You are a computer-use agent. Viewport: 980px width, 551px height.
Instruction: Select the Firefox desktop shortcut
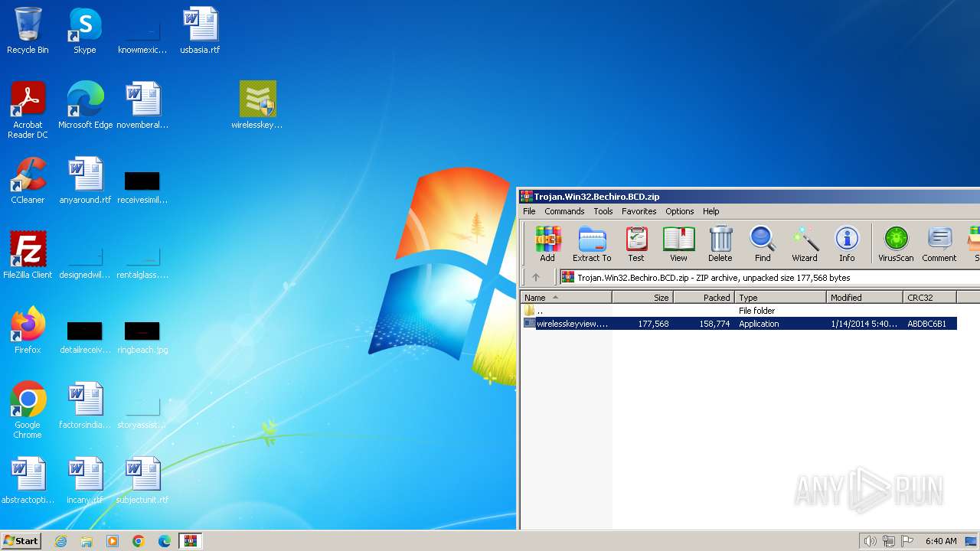pos(28,331)
